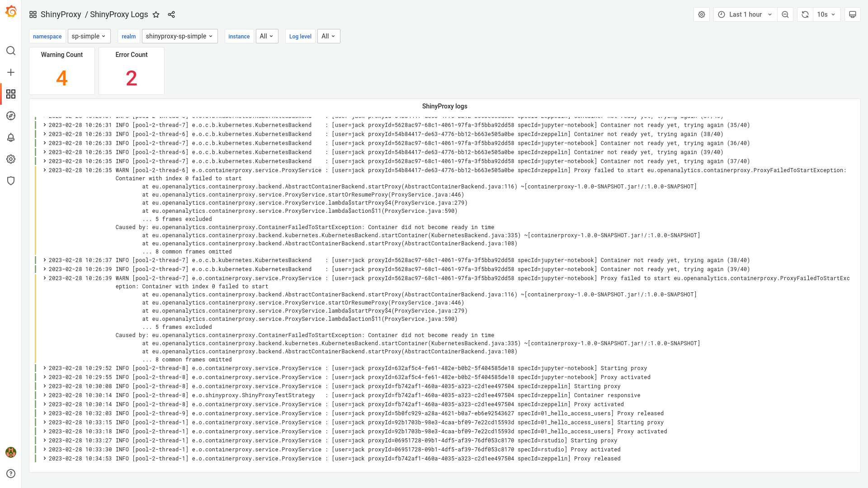Viewport: 868px width, 488px height.
Task: Toggle kiosk view with the monitor icon
Action: [853, 14]
